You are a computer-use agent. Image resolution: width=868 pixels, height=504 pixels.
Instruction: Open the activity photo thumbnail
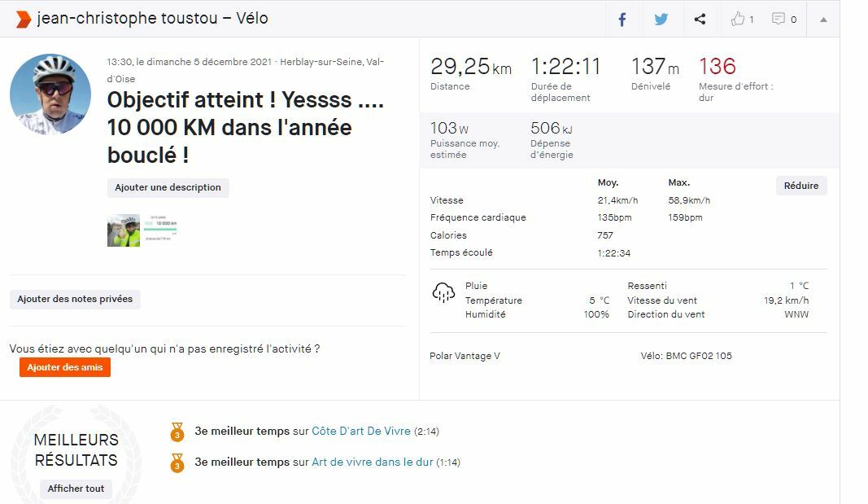pyautogui.click(x=124, y=230)
